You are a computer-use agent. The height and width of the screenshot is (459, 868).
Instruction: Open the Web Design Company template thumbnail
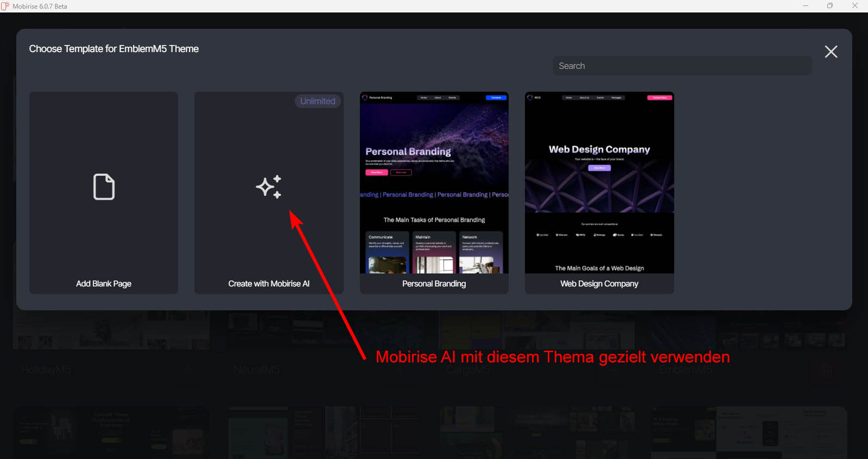point(599,182)
